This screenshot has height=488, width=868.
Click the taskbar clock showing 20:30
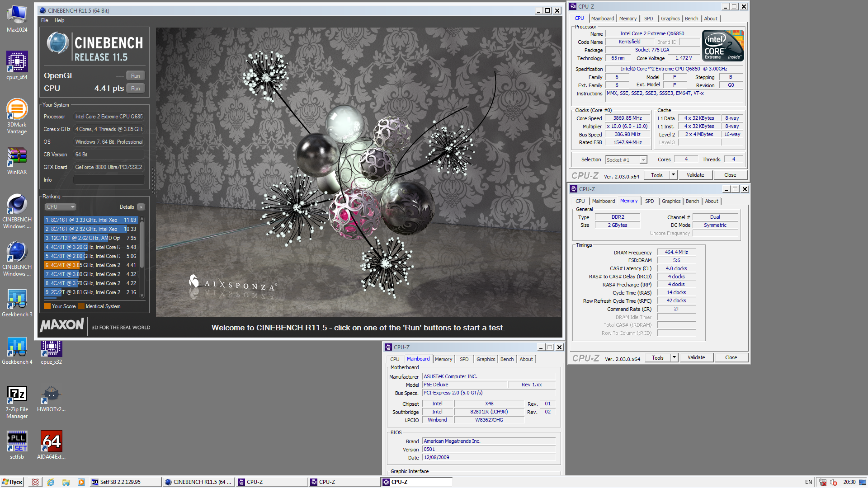849,482
